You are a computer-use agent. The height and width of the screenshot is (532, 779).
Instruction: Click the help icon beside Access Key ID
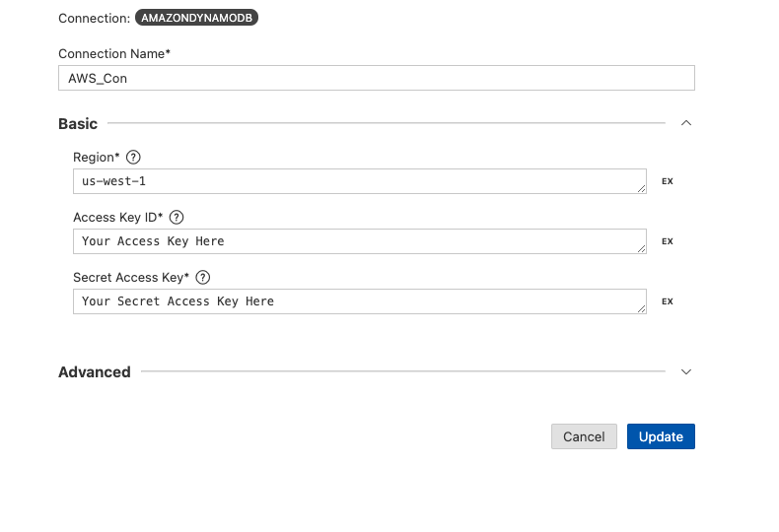177,218
